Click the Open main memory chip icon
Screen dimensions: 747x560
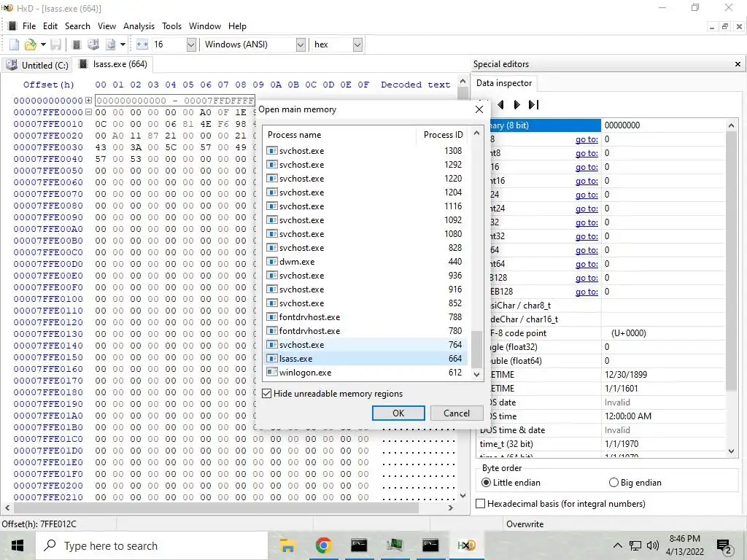(76, 44)
